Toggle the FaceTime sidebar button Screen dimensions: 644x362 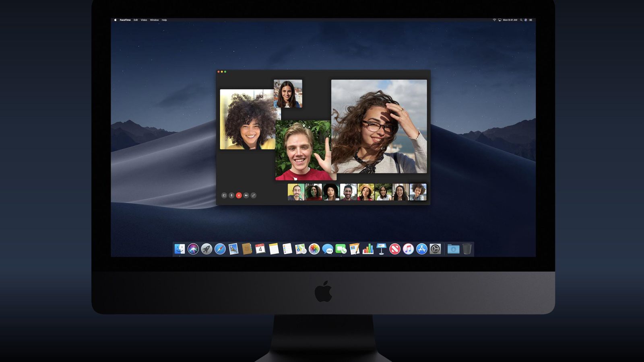(224, 195)
